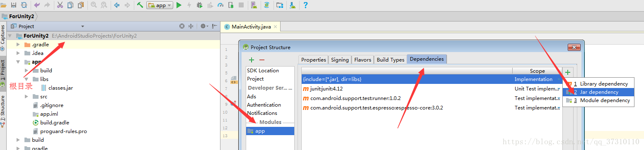Click the Save All floppy icon
The image size is (644, 150).
(x=14, y=5)
